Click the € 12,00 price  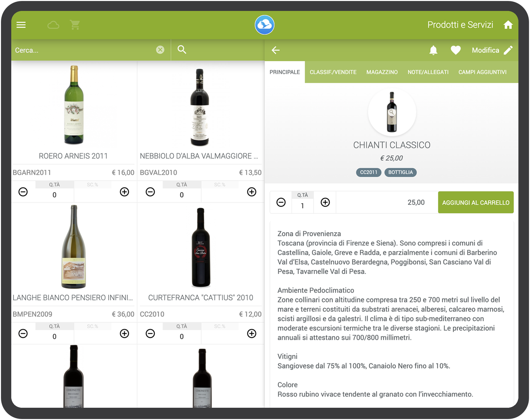point(250,314)
